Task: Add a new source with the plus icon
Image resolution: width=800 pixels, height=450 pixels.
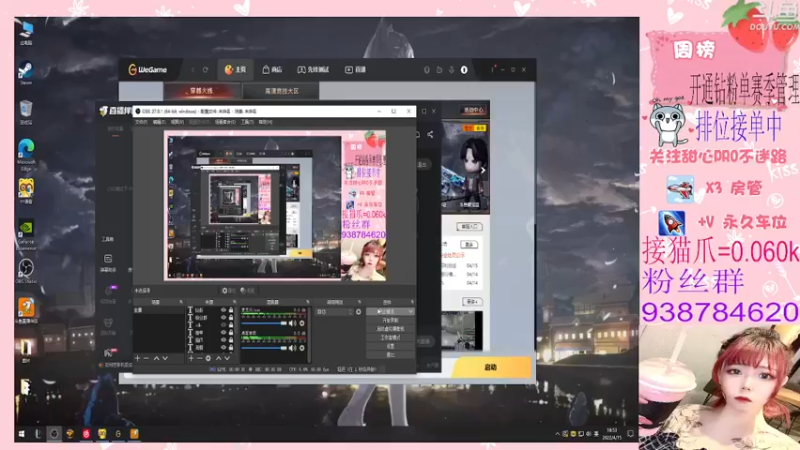Action: 191,358
